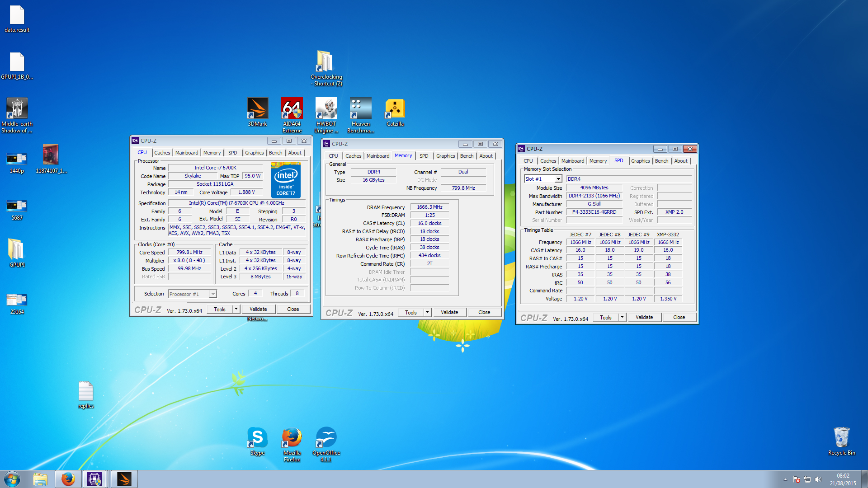Image resolution: width=868 pixels, height=488 pixels.
Task: Open the replies text document
Action: [85, 395]
